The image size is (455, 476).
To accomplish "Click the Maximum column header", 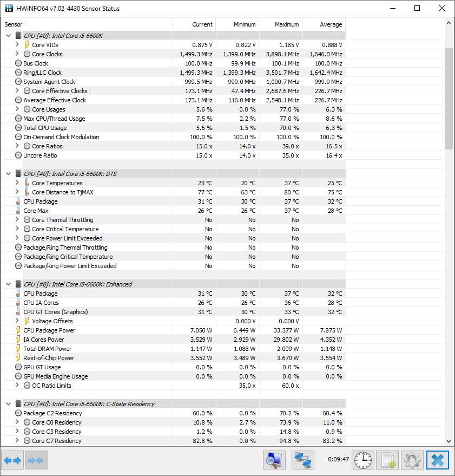I will (x=281, y=24).
